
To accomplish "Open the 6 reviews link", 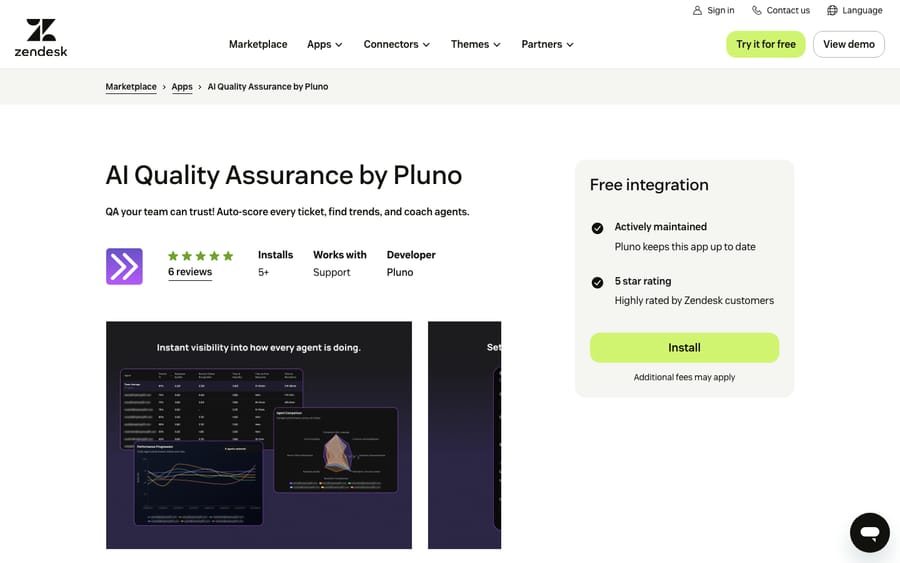I will [x=190, y=272].
